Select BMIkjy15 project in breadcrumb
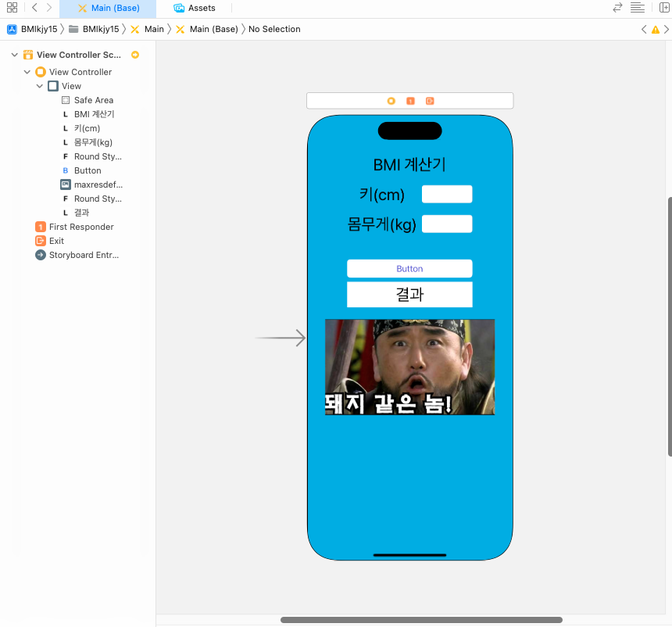Screen dimensions: 672x627 tap(32, 29)
